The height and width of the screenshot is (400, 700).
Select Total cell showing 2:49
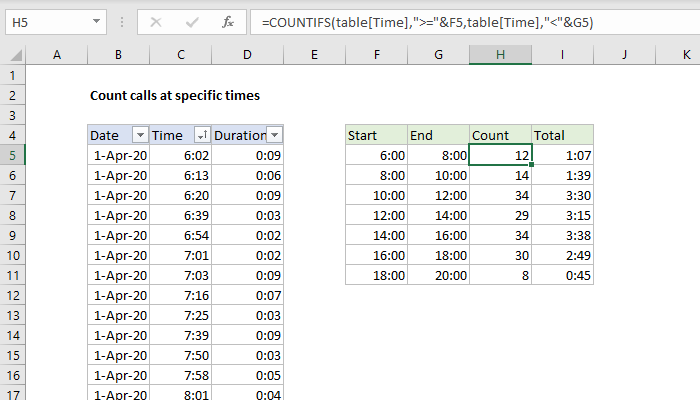click(x=562, y=255)
